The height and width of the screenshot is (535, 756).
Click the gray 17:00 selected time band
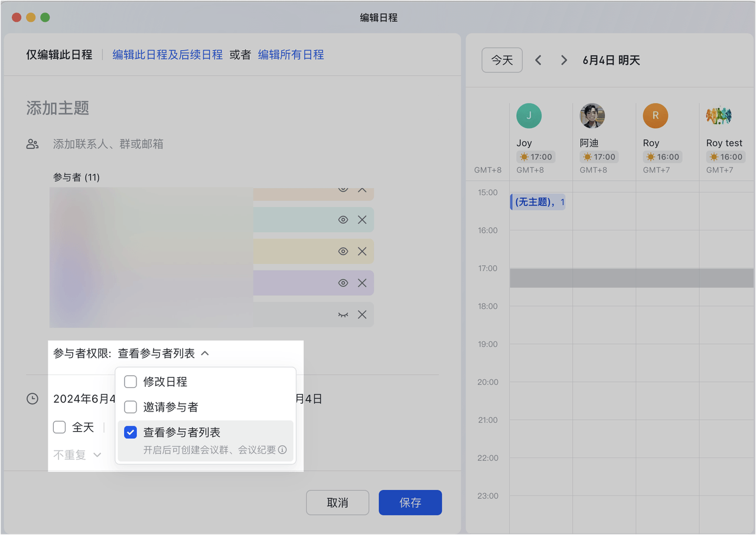coord(632,278)
